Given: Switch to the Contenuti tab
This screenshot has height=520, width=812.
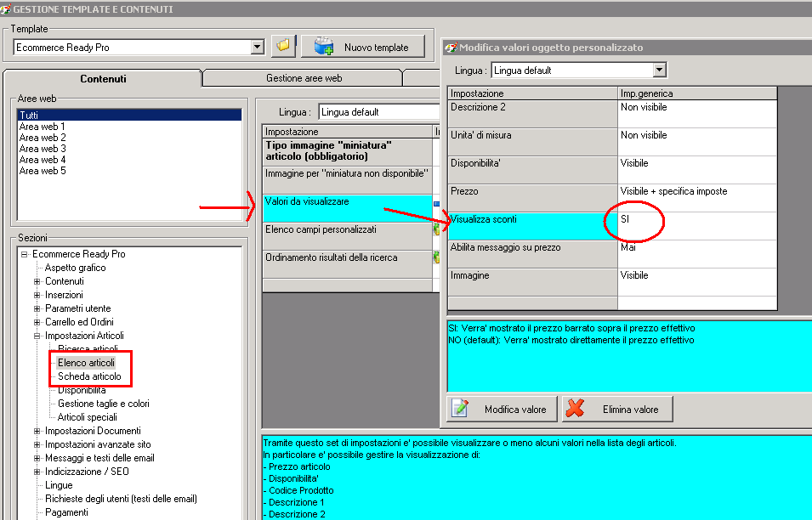Looking at the screenshot, I should pos(103,79).
